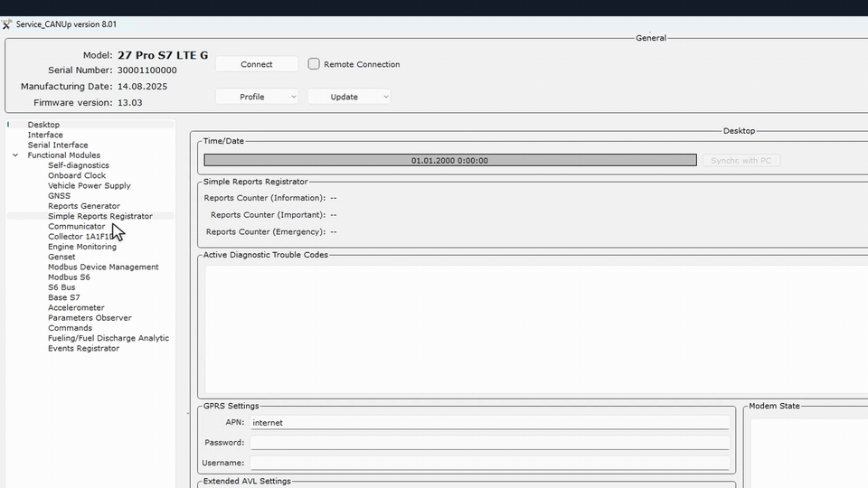
Task: Collapse the Functional Modules tree node
Action: click(x=15, y=155)
